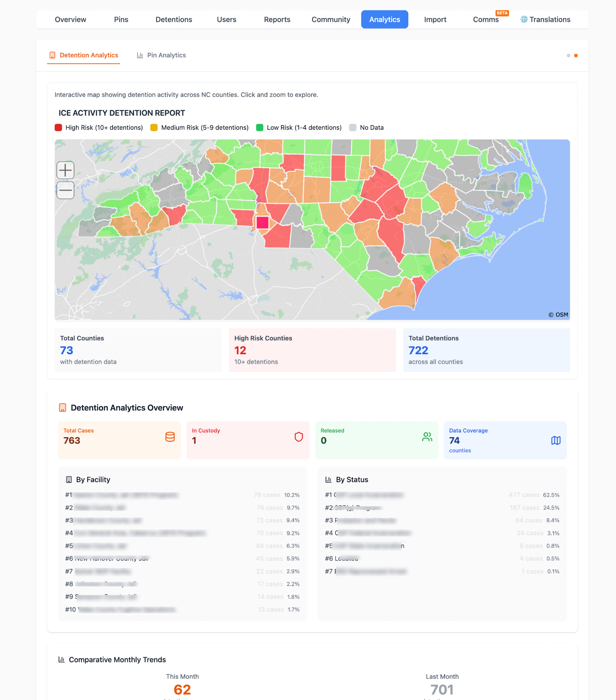Open the Overview tab

[71, 19]
